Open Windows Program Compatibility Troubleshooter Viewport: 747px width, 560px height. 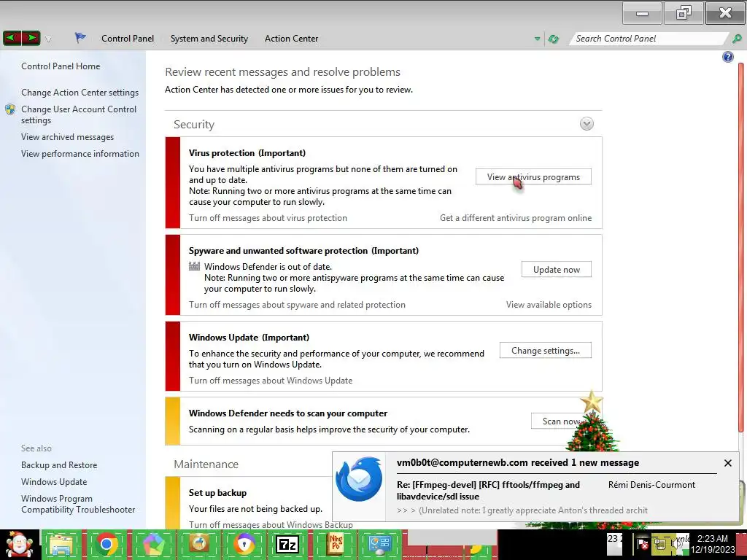pyautogui.click(x=78, y=504)
